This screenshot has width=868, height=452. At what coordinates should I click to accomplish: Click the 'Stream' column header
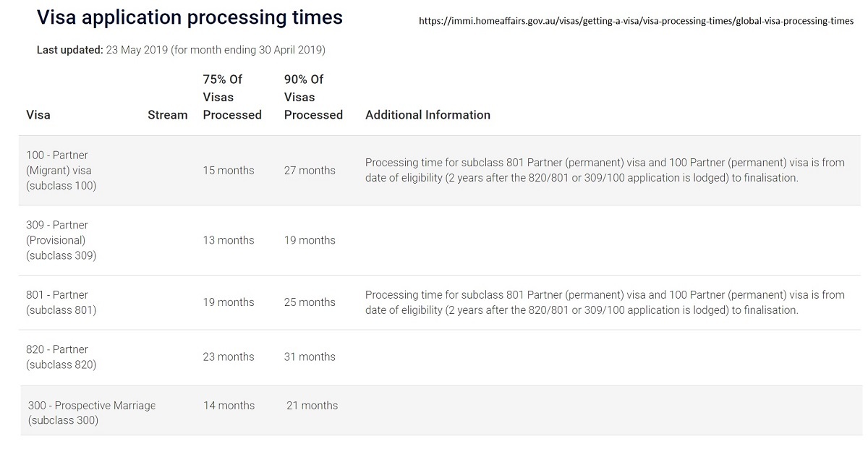pos(167,115)
